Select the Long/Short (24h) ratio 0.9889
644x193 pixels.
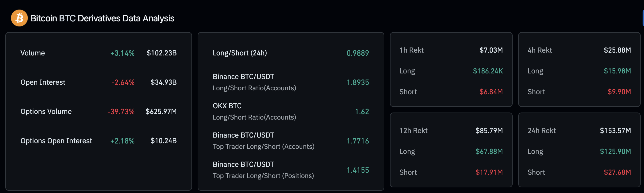click(358, 53)
